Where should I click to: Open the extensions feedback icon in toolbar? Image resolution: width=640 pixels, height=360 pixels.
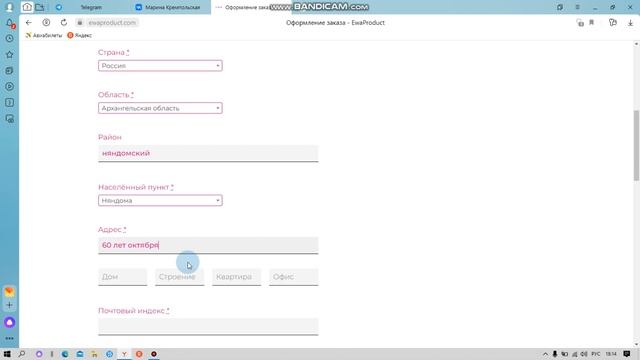click(x=613, y=23)
